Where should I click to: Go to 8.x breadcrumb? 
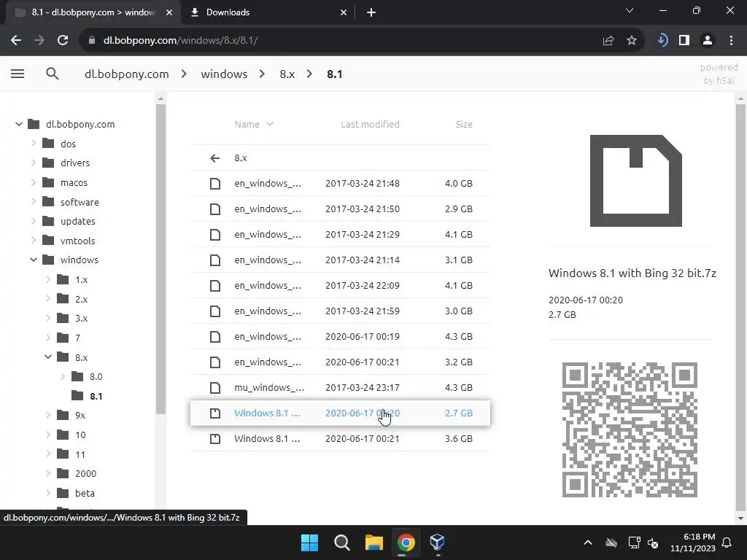[x=287, y=74]
